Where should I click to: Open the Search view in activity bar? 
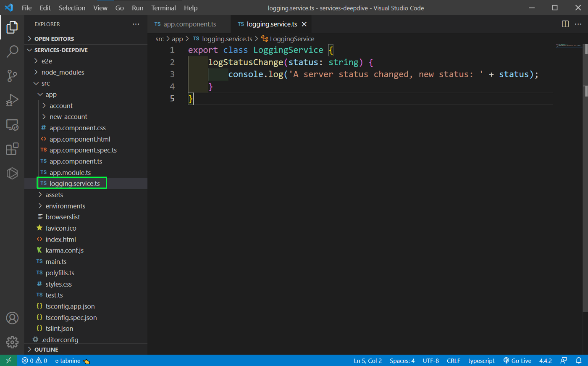tap(12, 51)
